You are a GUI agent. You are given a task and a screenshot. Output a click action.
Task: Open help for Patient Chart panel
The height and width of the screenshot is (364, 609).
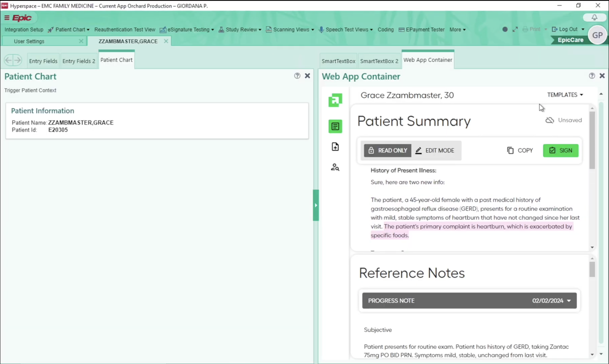297,76
